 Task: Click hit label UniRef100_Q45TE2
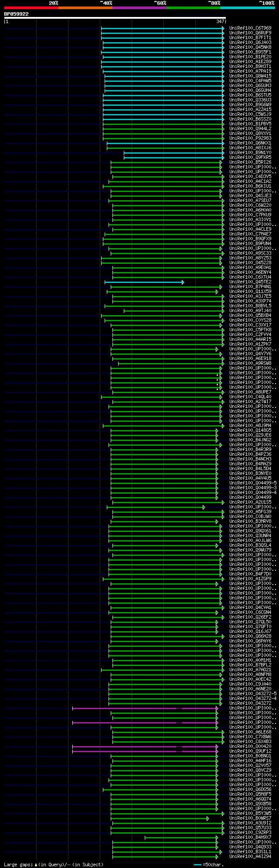coord(250,282)
